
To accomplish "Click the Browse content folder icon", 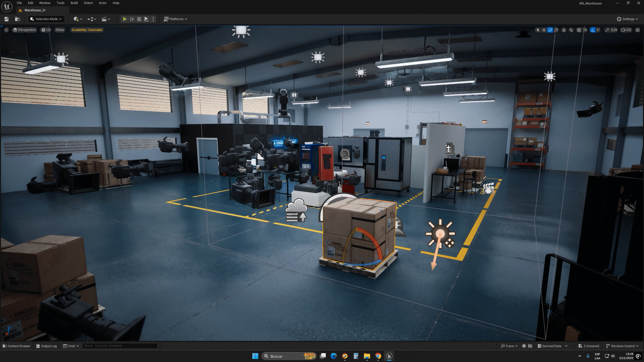I will [17, 19].
